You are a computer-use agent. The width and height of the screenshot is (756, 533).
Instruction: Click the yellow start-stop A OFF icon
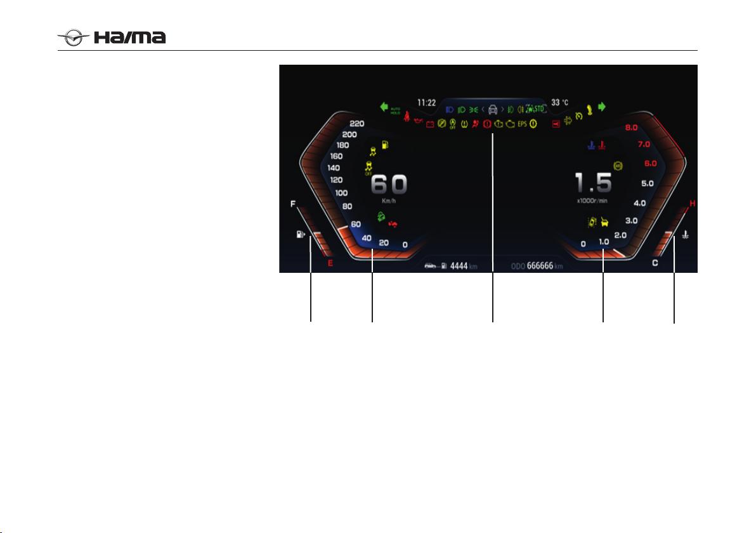tap(453, 124)
